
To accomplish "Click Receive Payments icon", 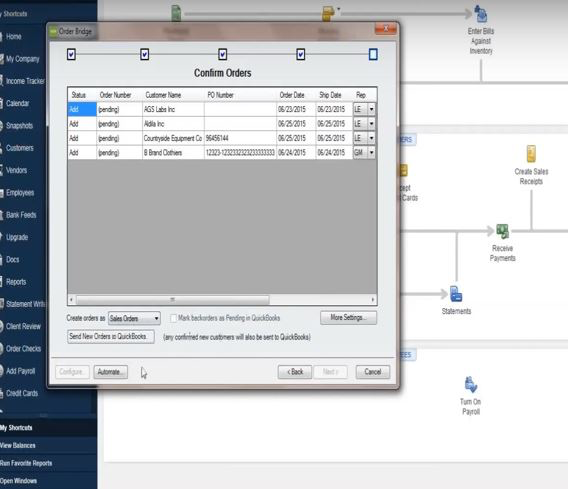I will (502, 232).
